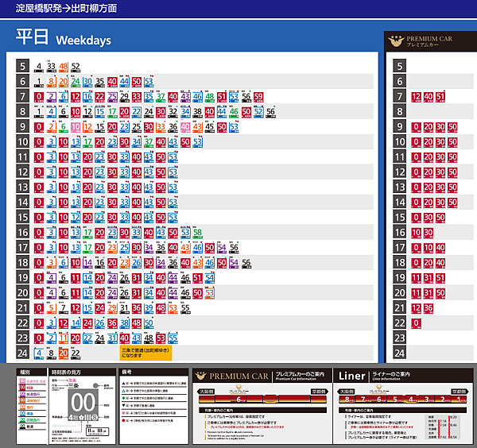The width and height of the screenshot is (477, 448).
Task: Click the 平日 heading
Action: tap(32, 37)
